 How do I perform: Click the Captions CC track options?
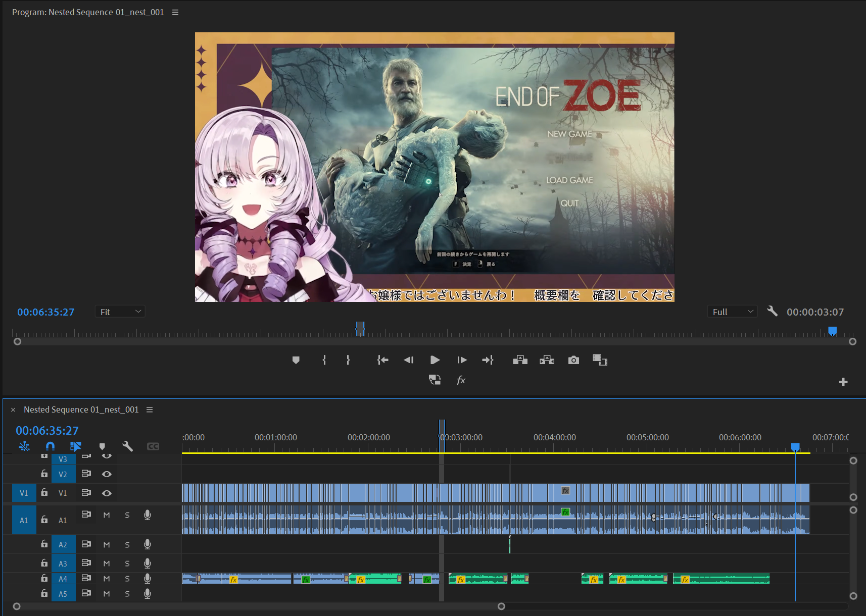[x=153, y=446]
